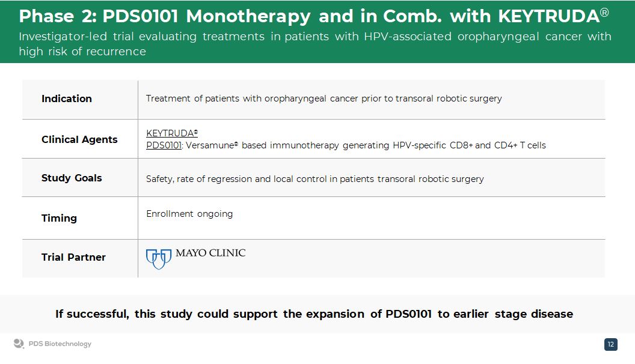
Task: Select the Timing row label
Action: coord(59,218)
